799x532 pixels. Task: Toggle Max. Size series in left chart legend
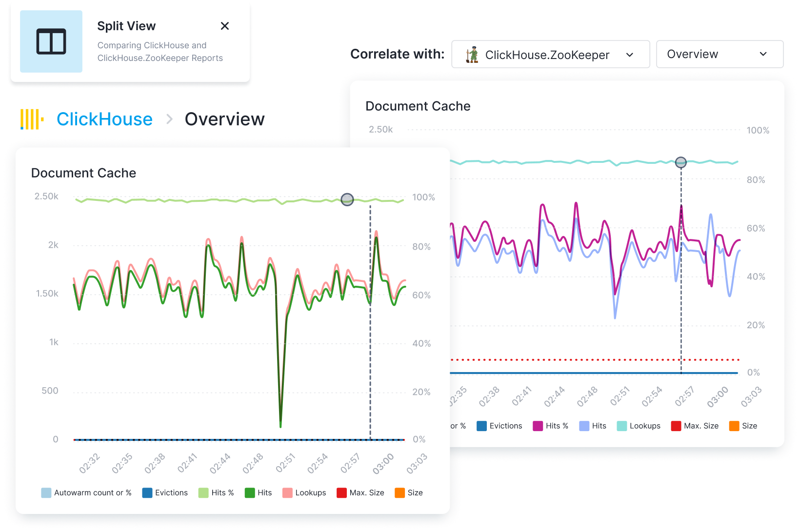tap(360, 493)
